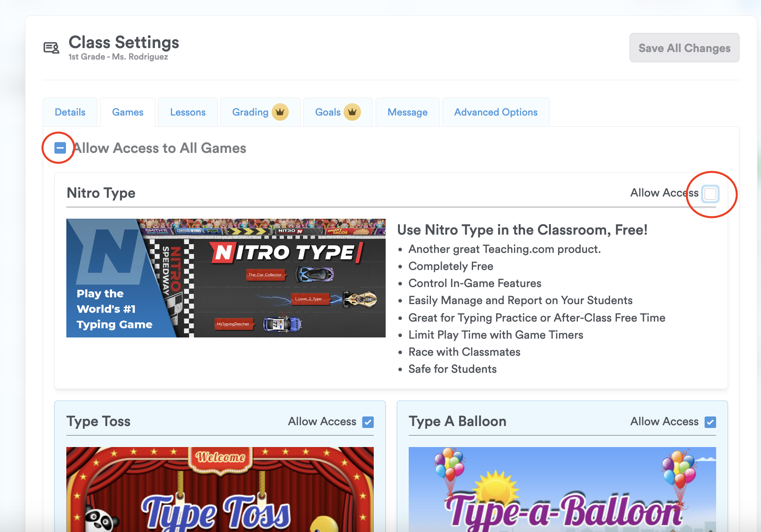761x532 pixels.
Task: Uncheck Allow Access for Type A Balloon
Action: 710,422
